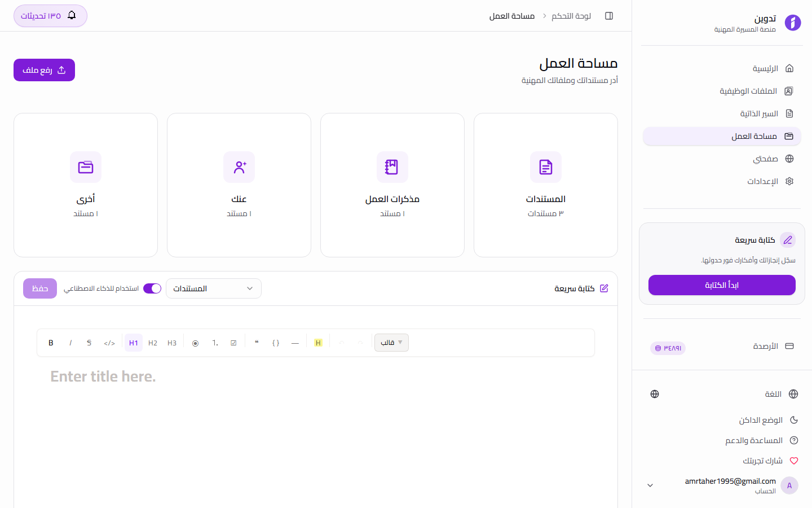Open the قالب template dropdown
The width and height of the screenshot is (812, 508).
(391, 343)
